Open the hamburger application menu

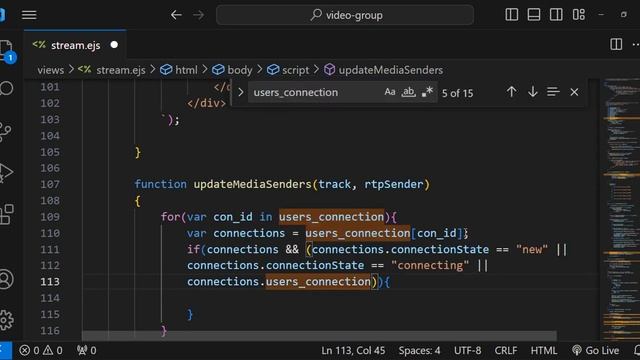click(x=29, y=15)
